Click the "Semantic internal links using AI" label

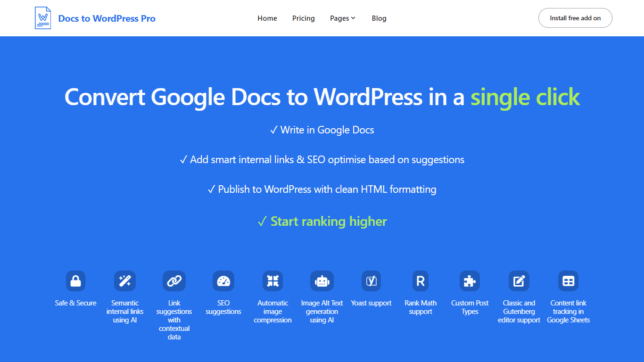[x=125, y=312]
